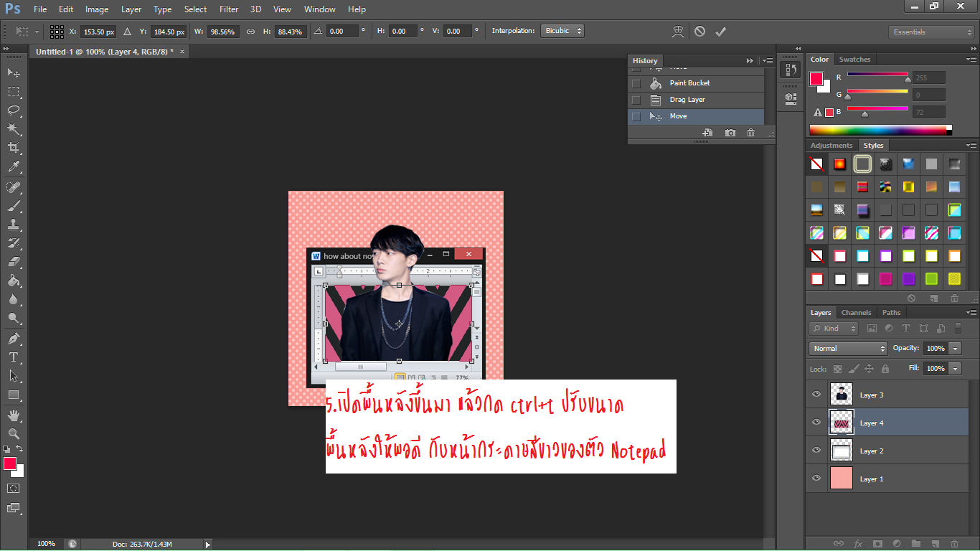Select the Horizontal Type tool
The image size is (980, 551).
tap(14, 357)
